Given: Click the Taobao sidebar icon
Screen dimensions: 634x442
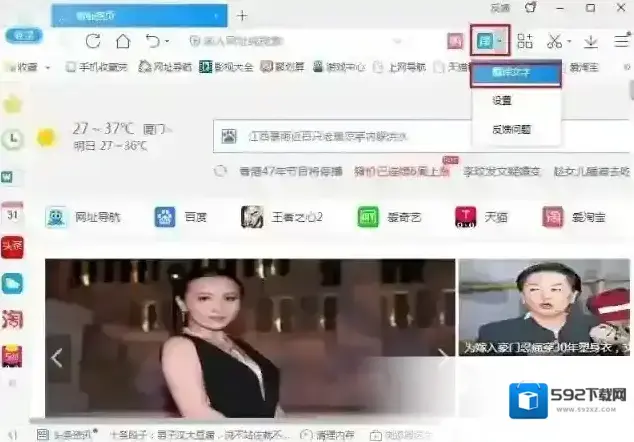Looking at the screenshot, I should [12, 320].
